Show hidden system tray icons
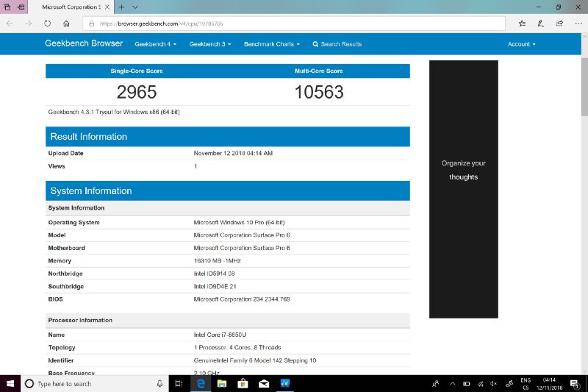Image resolution: width=588 pixels, height=392 pixels. (x=453, y=383)
